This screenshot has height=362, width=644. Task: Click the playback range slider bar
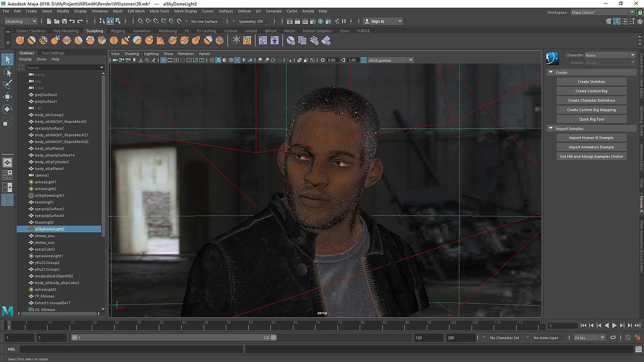coord(174,338)
